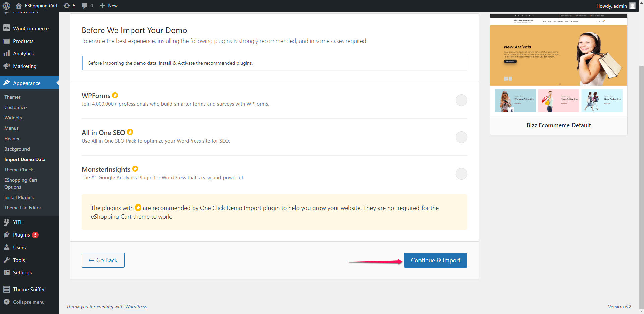The width and height of the screenshot is (644, 314).
Task: Open the Users menu
Action: coord(30,248)
